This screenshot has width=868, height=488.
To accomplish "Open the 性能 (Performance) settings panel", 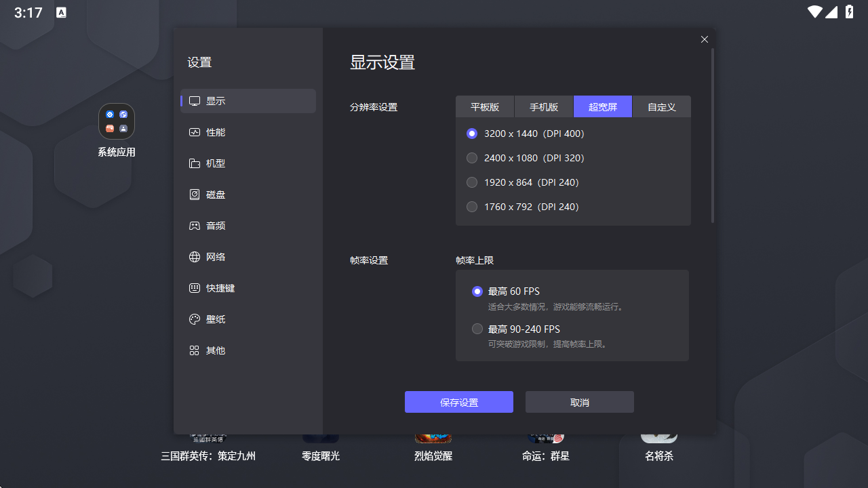I will click(214, 132).
